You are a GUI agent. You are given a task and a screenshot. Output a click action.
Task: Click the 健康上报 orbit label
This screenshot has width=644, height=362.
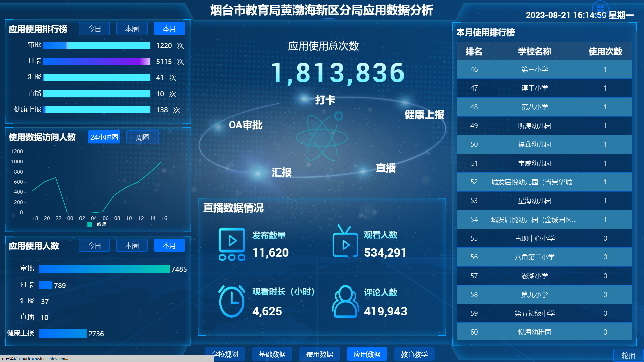click(424, 115)
